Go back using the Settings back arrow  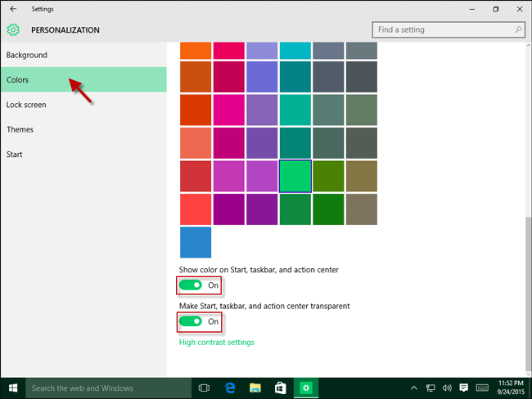pos(13,9)
